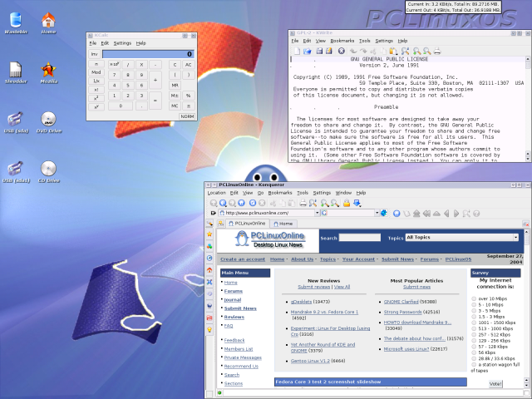Toggle the Inv button in KCalc
The image size is (532, 399).
tap(94, 54)
